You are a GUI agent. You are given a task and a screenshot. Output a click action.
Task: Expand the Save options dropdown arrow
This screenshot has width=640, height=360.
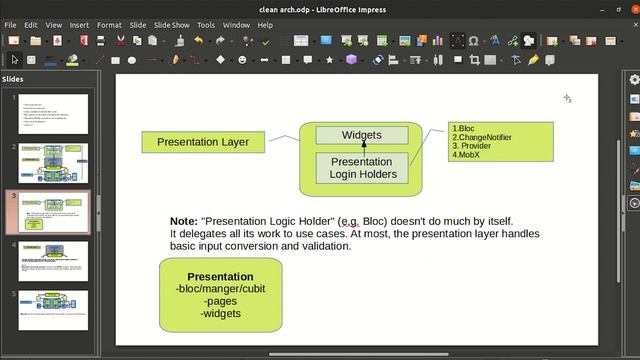pyautogui.click(x=68, y=41)
